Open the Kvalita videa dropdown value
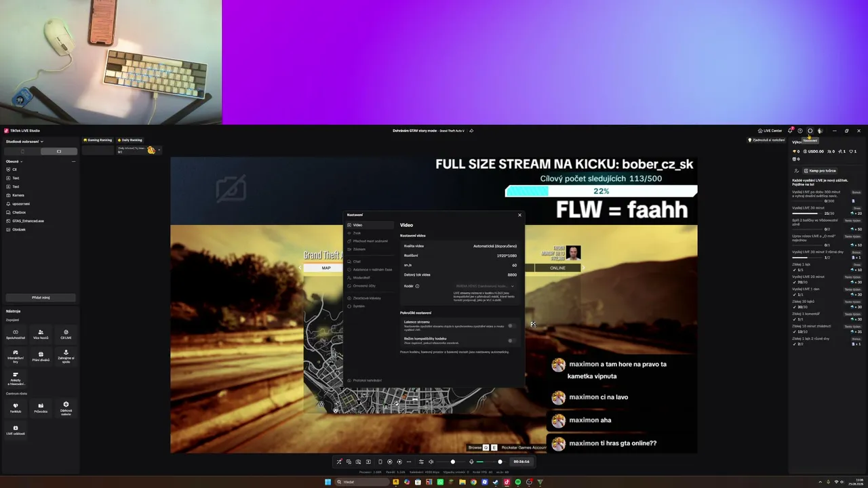This screenshot has height=488, width=868. 495,246
